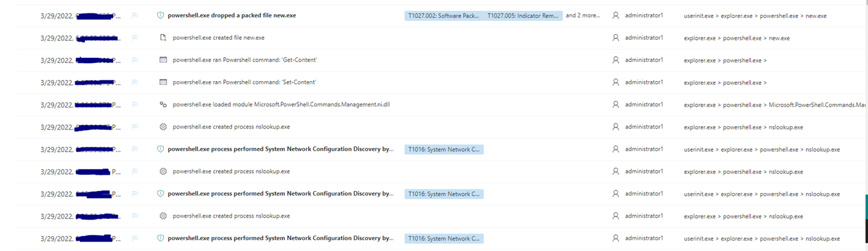Select the 'T1027.002: Software Pack...' technique tag
This screenshot has height=251, width=868.
[x=443, y=15]
